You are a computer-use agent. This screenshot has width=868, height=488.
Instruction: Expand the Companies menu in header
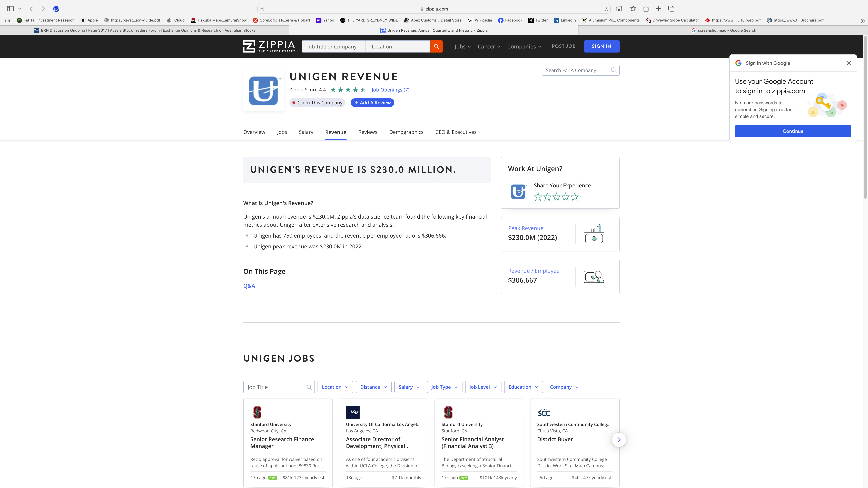[524, 47]
